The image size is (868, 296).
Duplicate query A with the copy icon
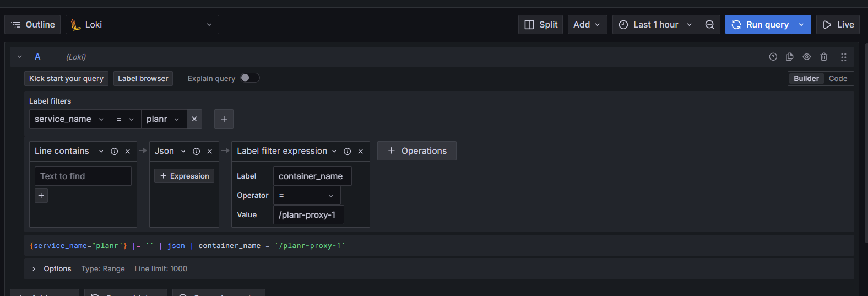coord(789,57)
